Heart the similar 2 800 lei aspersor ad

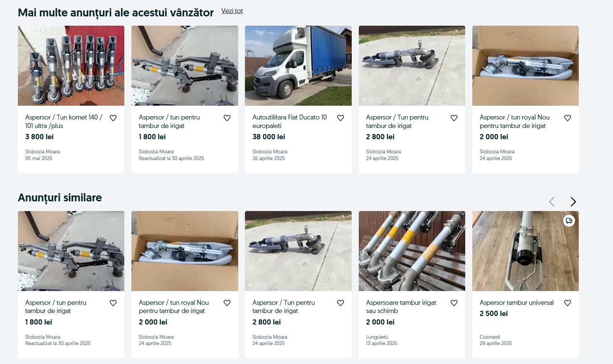[x=340, y=303]
